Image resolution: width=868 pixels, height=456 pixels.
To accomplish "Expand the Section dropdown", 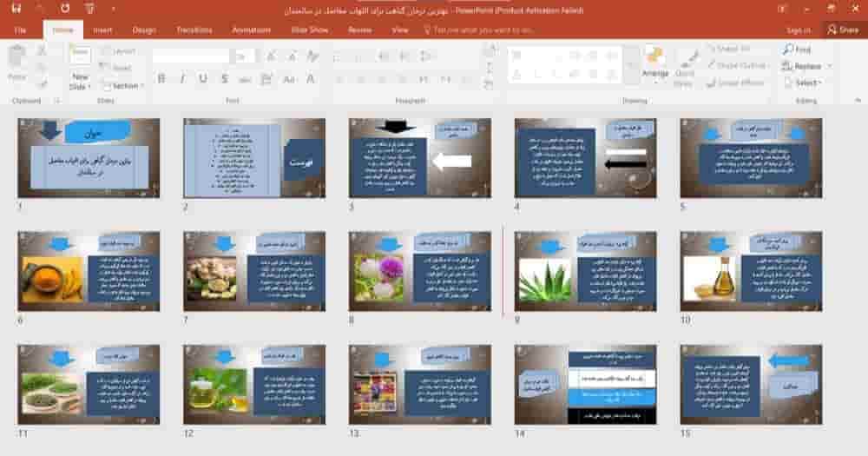I will (x=123, y=85).
